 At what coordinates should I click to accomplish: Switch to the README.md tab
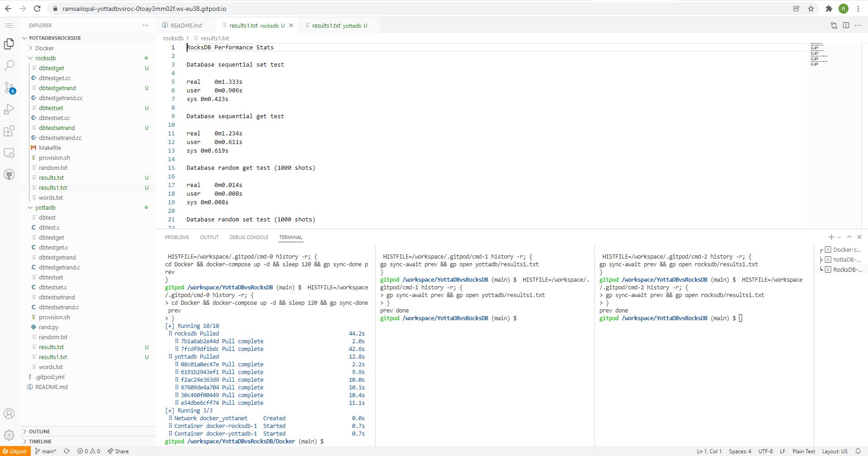pyautogui.click(x=186, y=25)
